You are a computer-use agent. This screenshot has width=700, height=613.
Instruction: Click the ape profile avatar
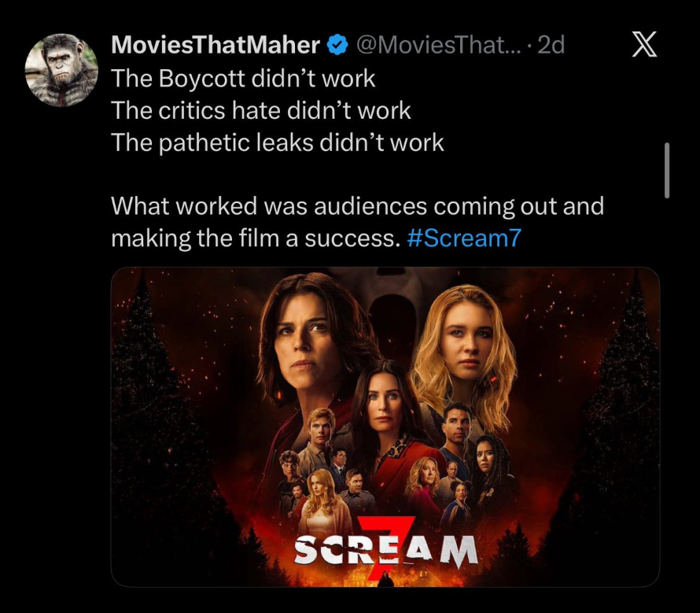click(x=61, y=70)
